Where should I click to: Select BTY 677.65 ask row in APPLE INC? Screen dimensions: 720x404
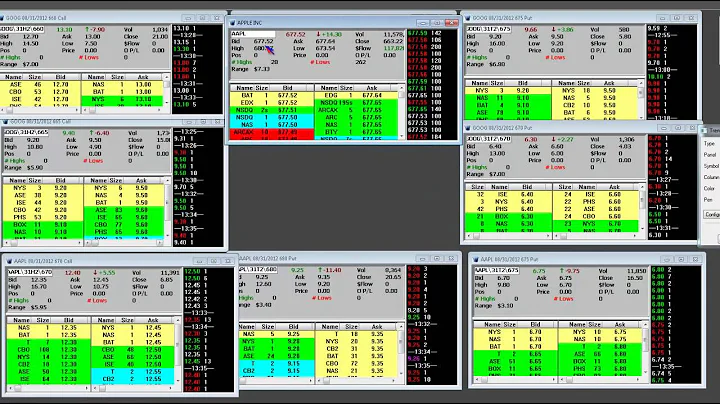click(x=356, y=132)
